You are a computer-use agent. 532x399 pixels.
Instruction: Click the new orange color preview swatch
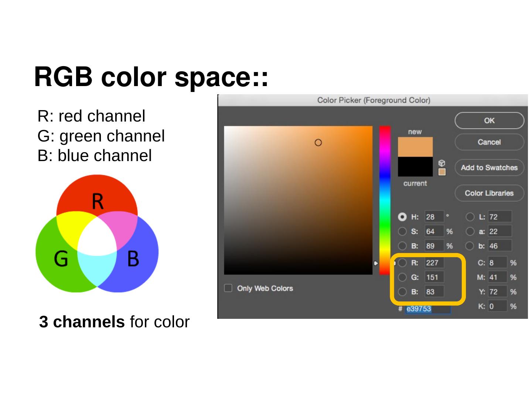415,147
